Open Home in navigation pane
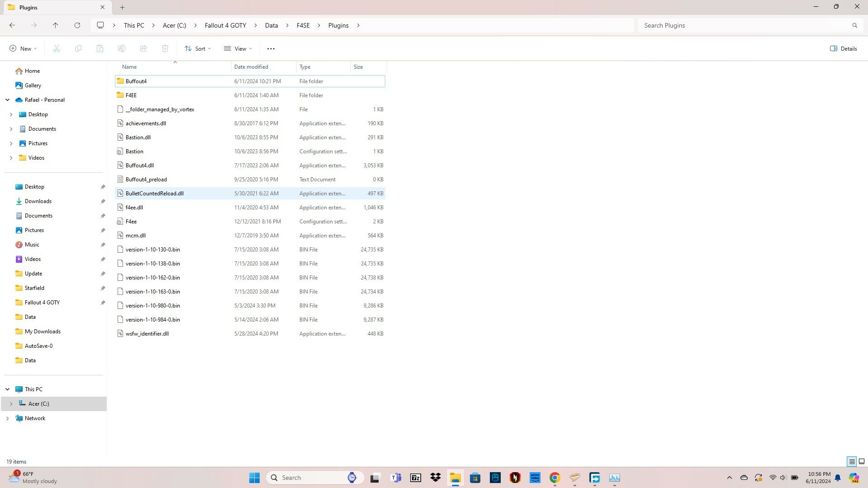 coord(32,71)
